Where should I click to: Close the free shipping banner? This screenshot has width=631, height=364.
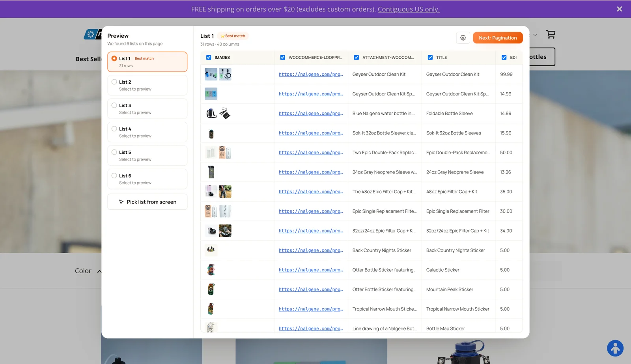click(619, 9)
